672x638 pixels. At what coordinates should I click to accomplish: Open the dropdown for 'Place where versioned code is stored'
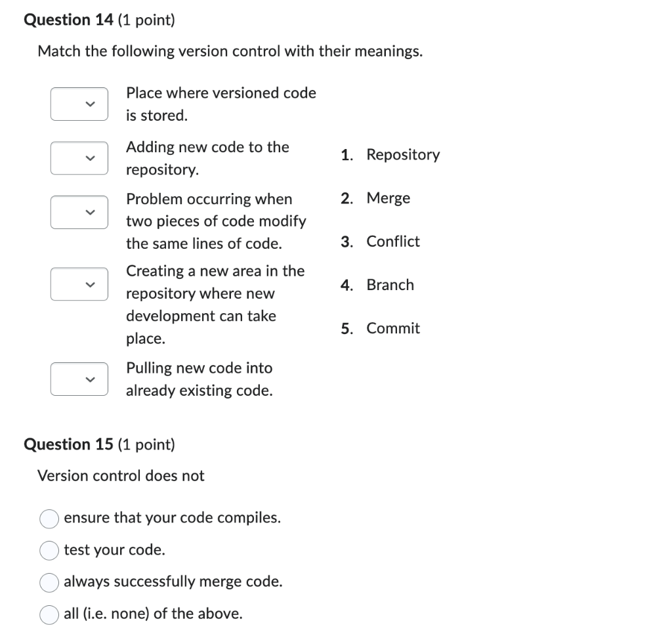(79, 104)
